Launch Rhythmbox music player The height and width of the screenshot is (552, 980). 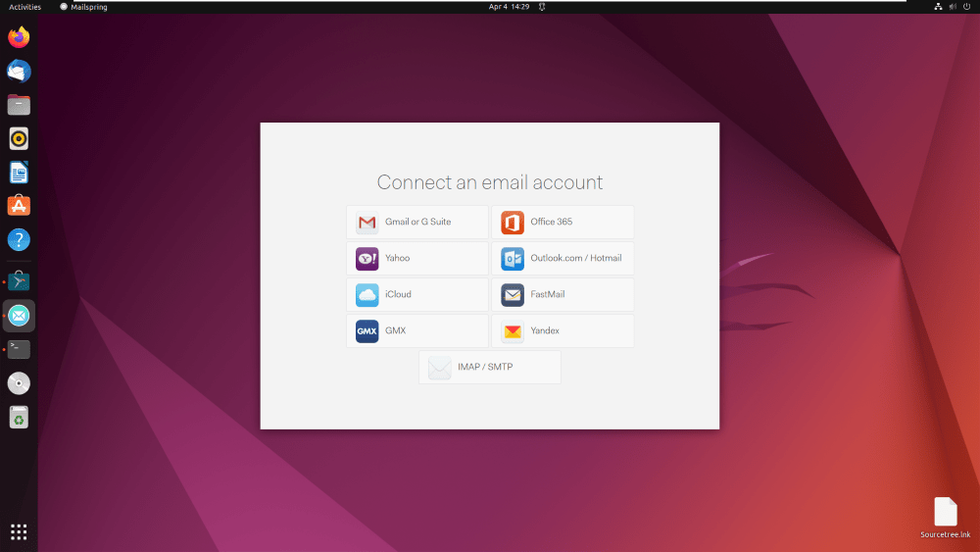(19, 138)
